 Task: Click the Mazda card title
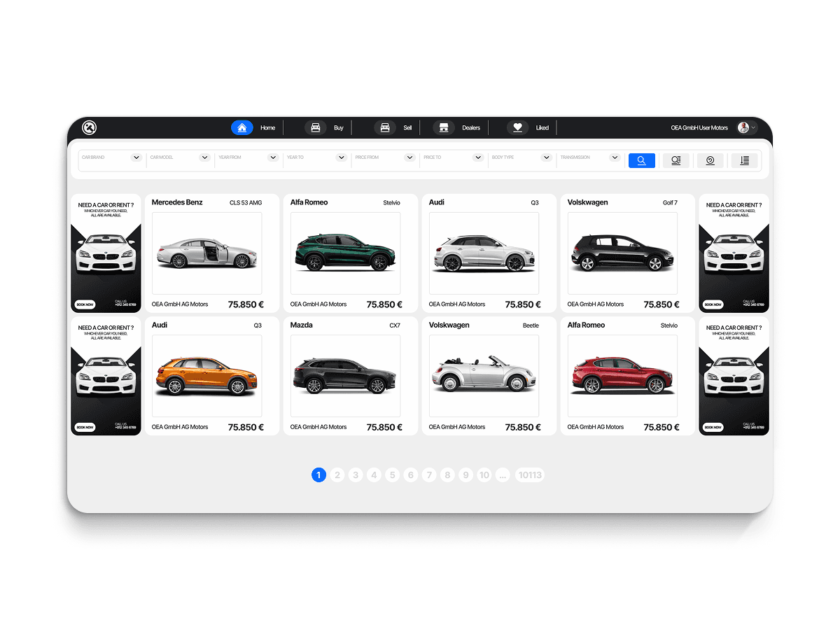tap(302, 325)
